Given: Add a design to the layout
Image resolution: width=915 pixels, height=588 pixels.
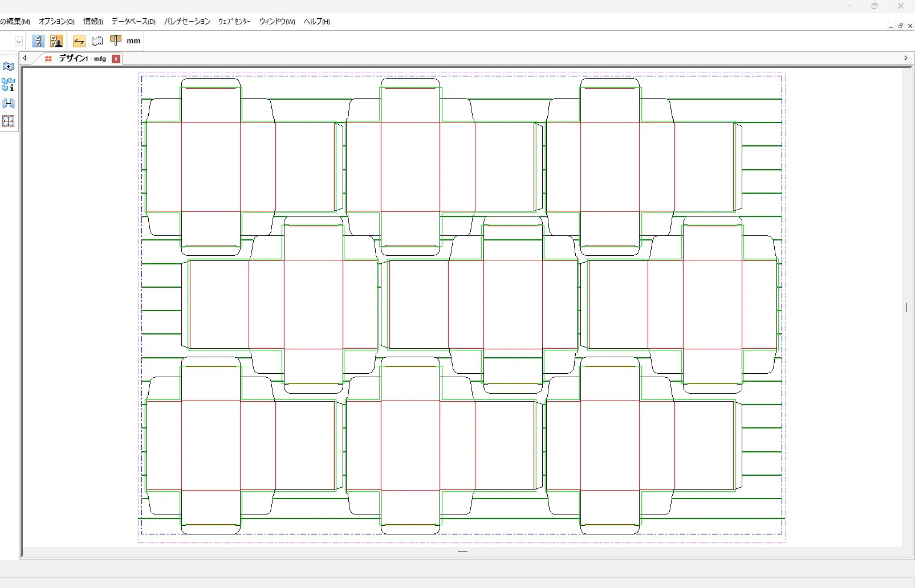Looking at the screenshot, I should point(8,67).
